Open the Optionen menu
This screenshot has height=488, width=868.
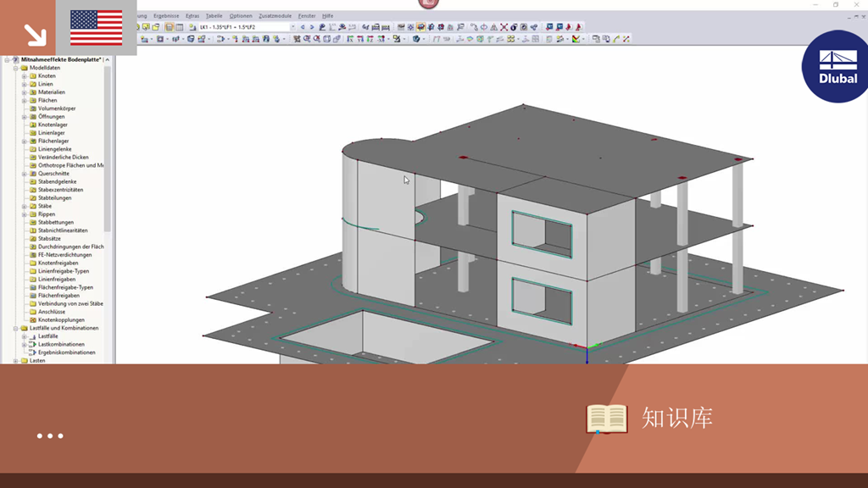point(241,16)
